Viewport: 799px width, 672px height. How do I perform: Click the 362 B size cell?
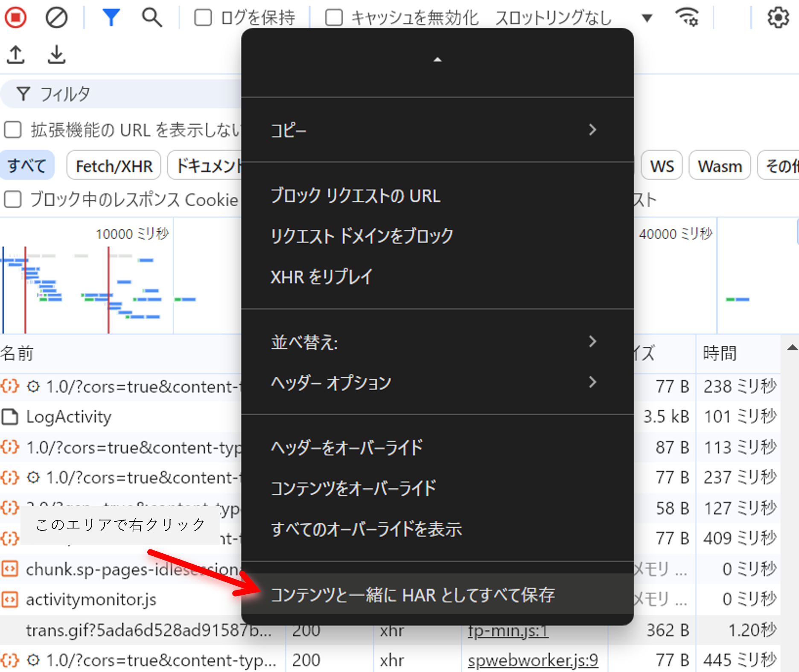click(668, 630)
